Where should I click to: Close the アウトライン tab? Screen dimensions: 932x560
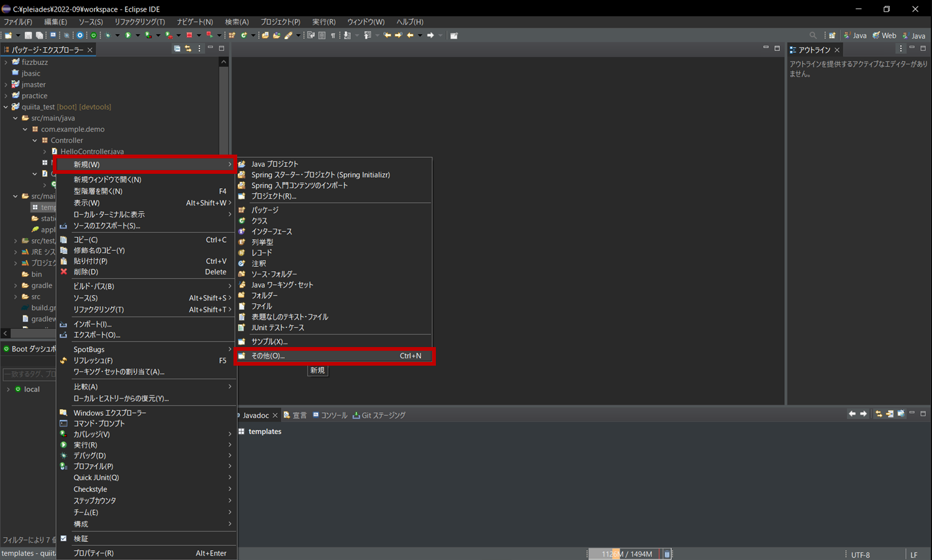point(837,50)
